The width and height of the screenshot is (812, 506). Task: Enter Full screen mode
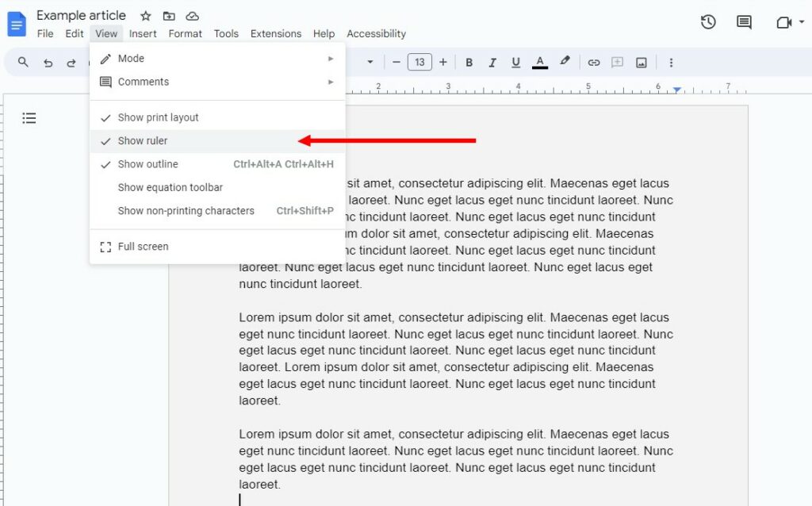(x=143, y=246)
